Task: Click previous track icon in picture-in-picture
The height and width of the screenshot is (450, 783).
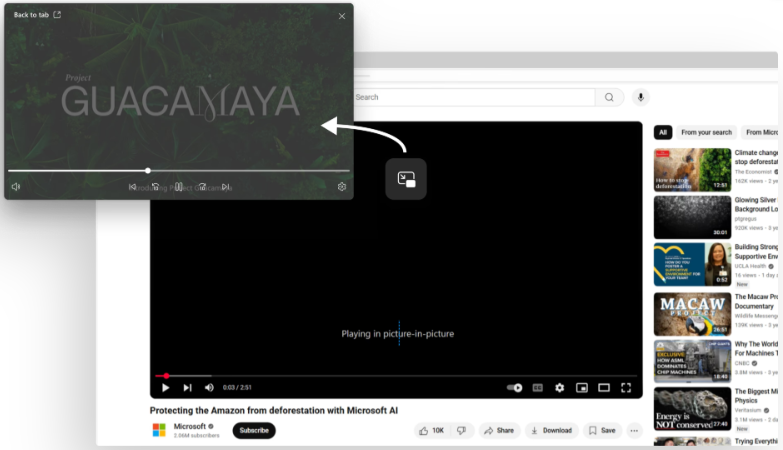Action: pos(132,187)
